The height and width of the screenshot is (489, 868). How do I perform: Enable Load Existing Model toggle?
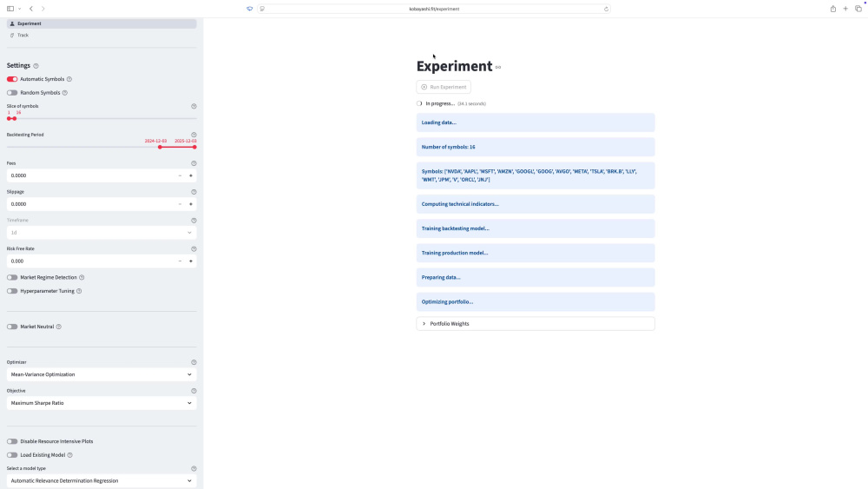pyautogui.click(x=12, y=455)
